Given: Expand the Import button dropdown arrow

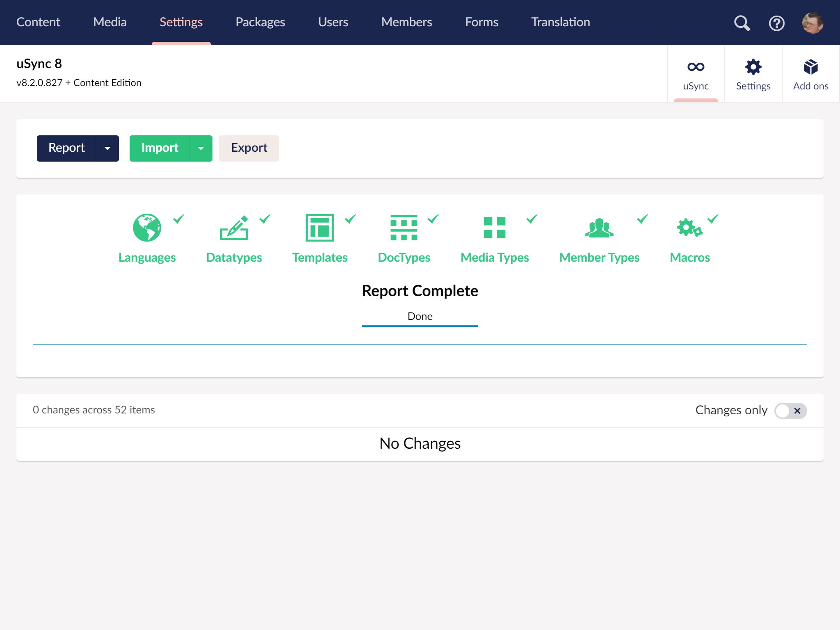Looking at the screenshot, I should tap(201, 148).
